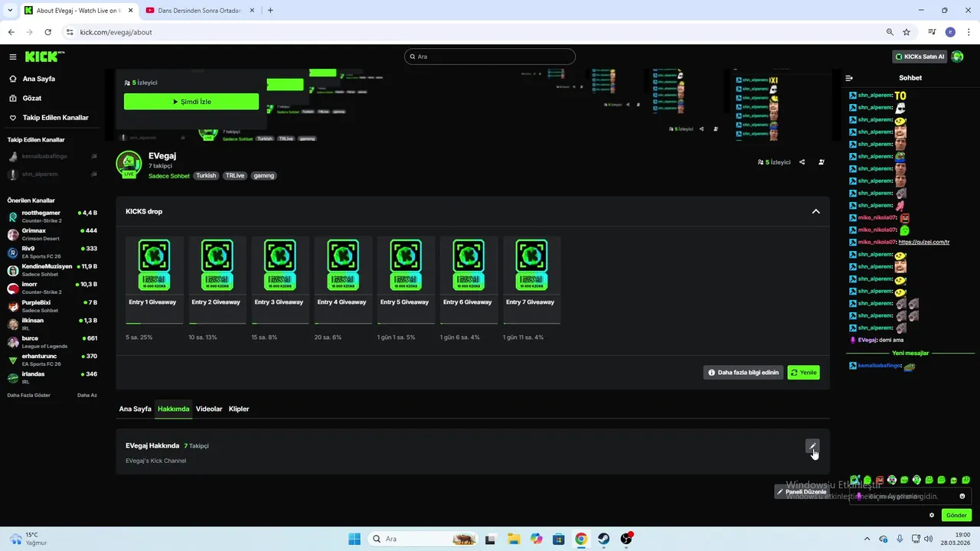980x551 pixels.
Task: Click the KICK logo
Action: (x=44, y=57)
